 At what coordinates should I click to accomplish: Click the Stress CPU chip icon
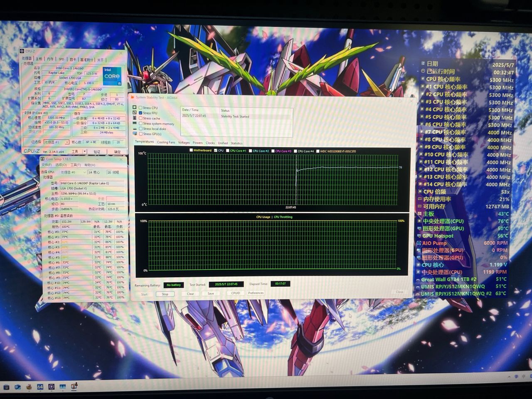(134, 108)
